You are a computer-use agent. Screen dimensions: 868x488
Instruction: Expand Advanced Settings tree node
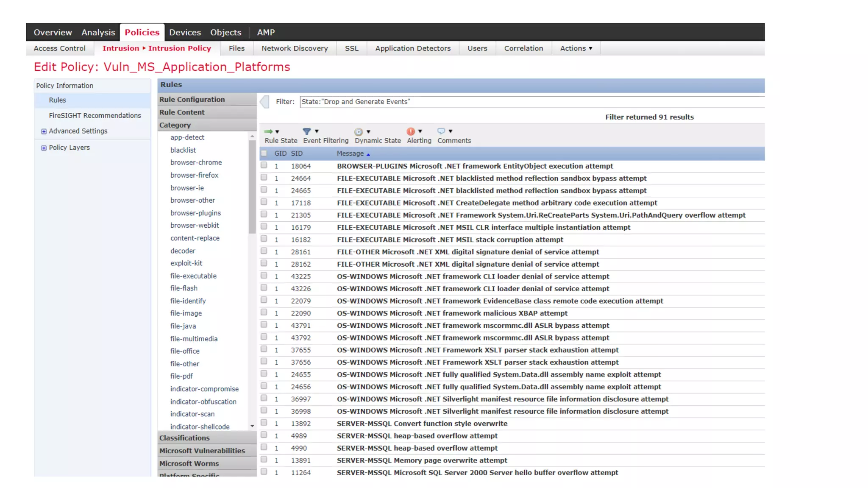(44, 131)
